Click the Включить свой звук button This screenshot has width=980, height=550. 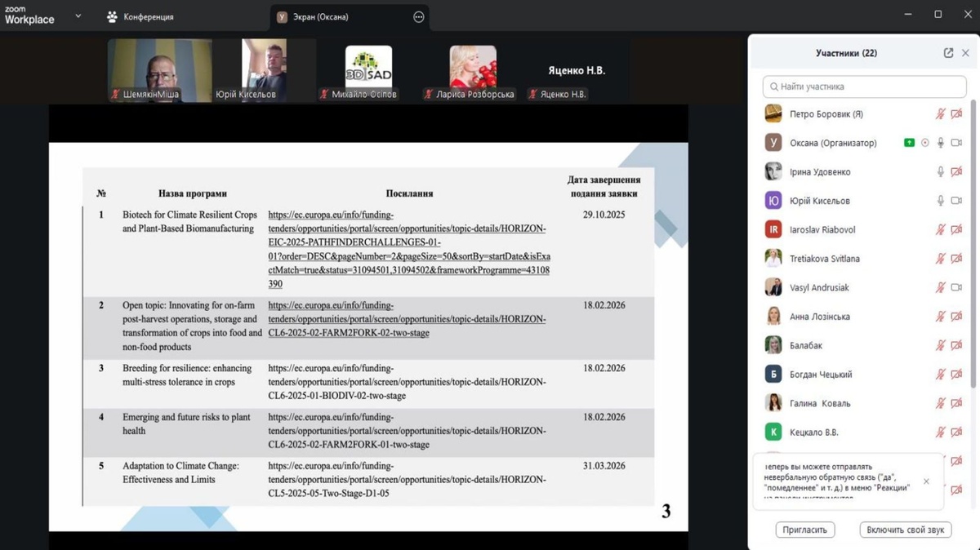tap(905, 530)
